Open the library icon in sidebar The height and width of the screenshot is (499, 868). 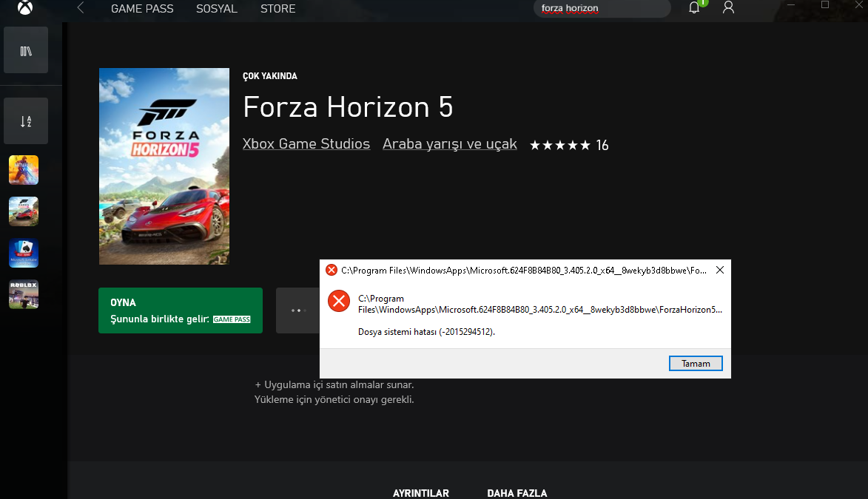26,50
